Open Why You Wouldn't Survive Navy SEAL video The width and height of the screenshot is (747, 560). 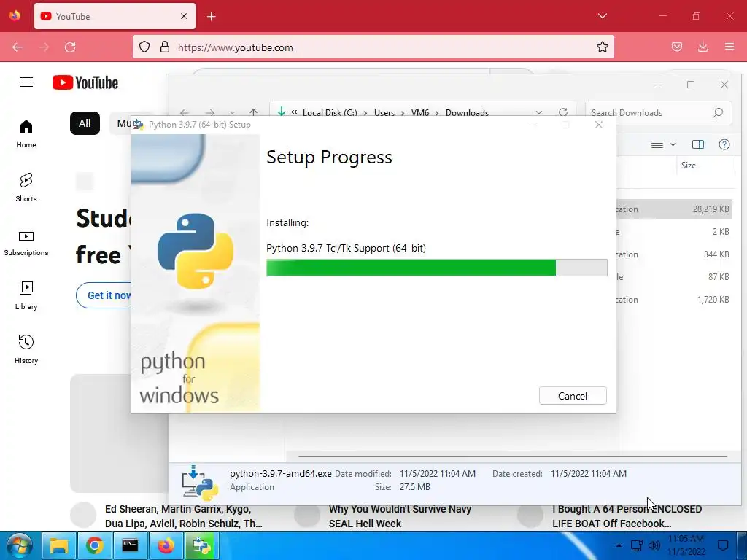point(400,516)
